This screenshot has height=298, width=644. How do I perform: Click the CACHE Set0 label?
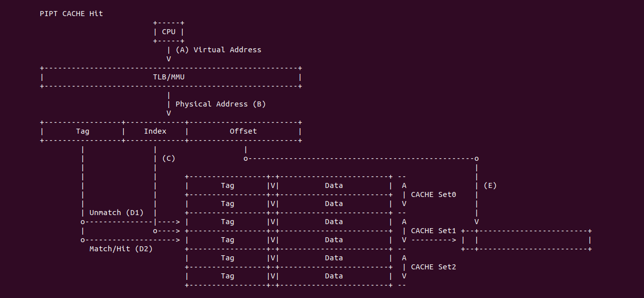433,194
